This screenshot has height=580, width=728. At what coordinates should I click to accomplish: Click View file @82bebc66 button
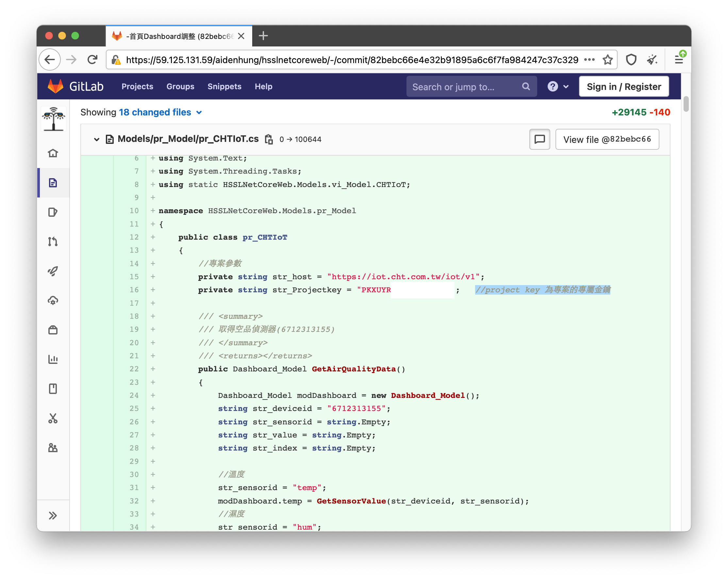click(607, 139)
